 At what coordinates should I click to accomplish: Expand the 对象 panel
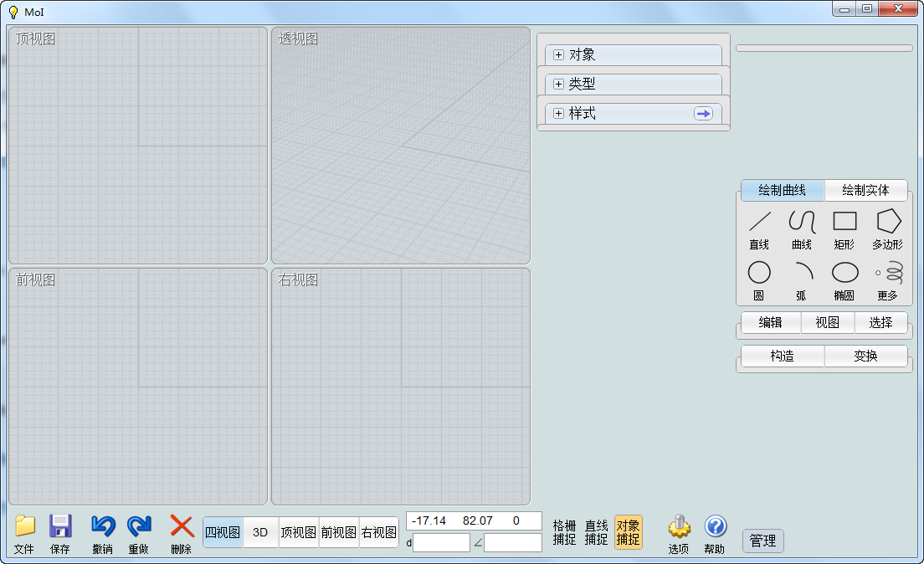633,54
